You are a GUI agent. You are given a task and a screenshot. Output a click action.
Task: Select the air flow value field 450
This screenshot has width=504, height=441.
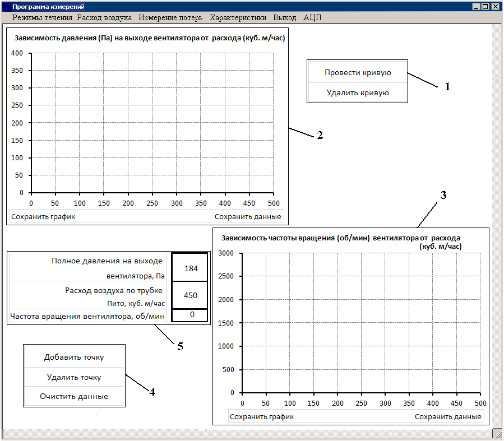pos(189,295)
